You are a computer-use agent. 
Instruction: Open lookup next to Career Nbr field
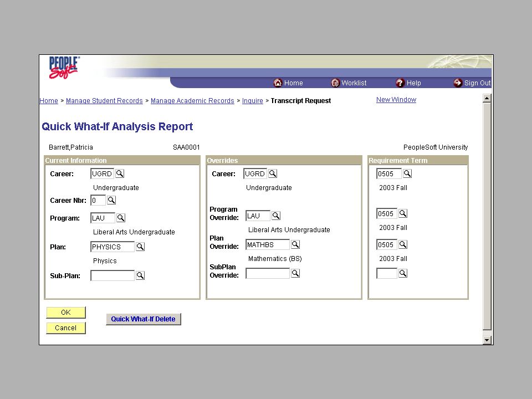tap(111, 200)
